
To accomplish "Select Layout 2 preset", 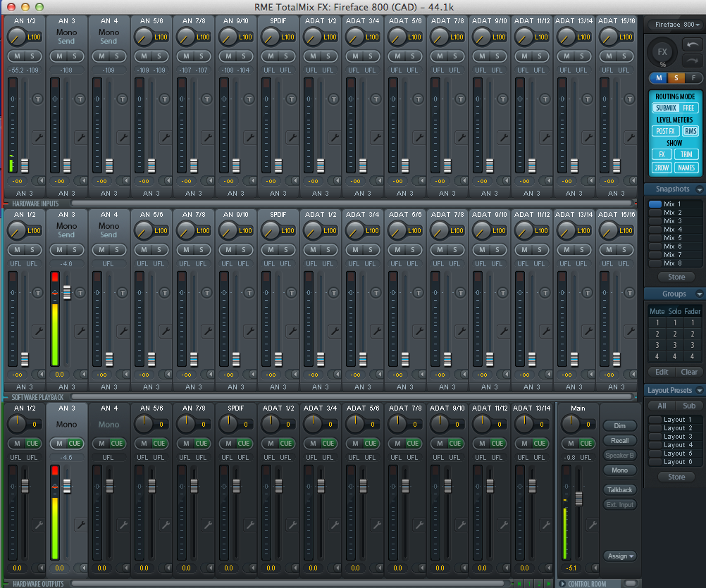I will (x=674, y=428).
